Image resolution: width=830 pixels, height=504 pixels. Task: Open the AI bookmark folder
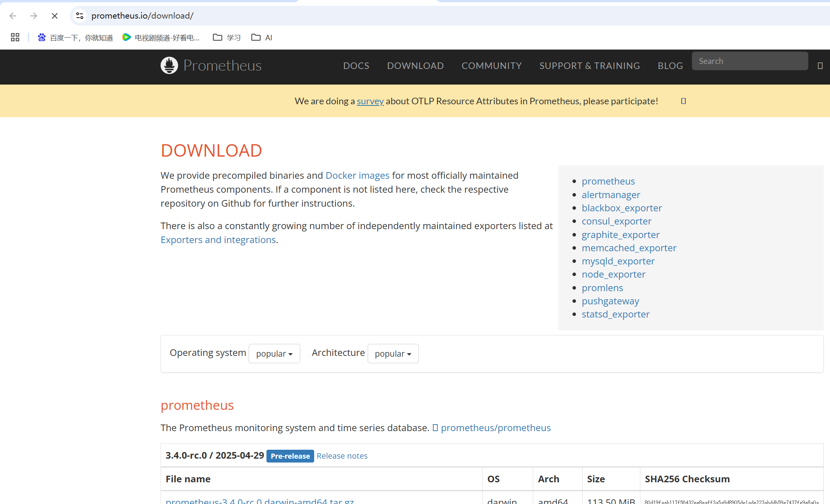(262, 38)
